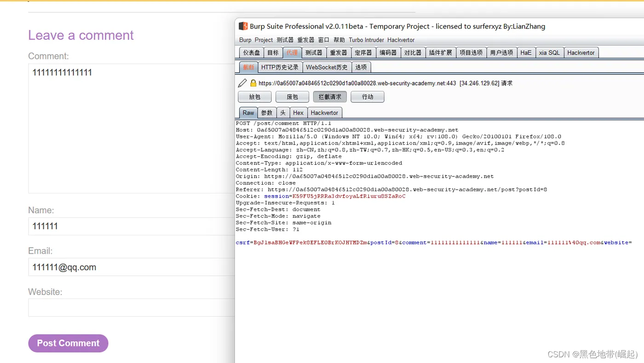Open the 对比器 tab
The width and height of the screenshot is (644, 363).
[x=413, y=53]
